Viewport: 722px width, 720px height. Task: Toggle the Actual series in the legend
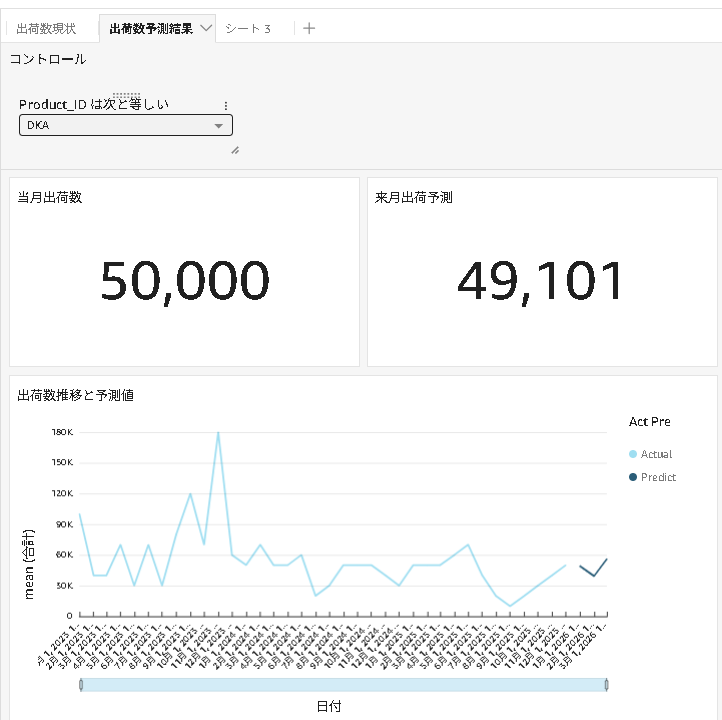pos(656,454)
